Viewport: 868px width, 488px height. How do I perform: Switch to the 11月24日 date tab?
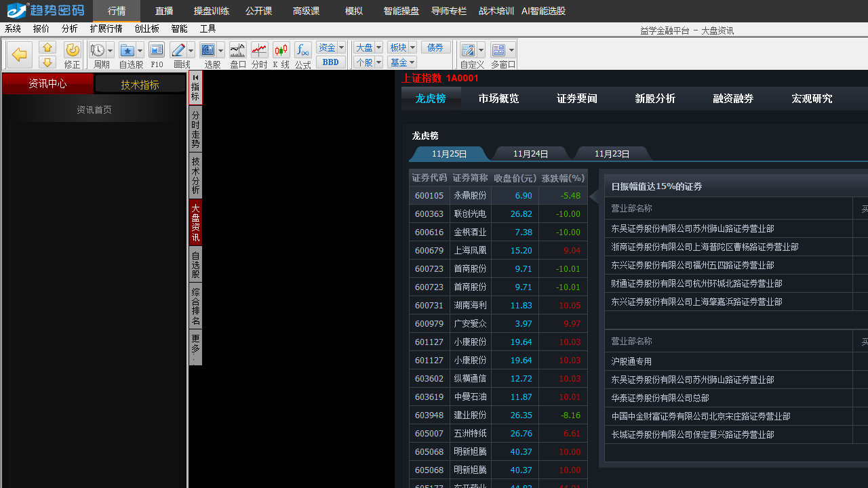[531, 154]
